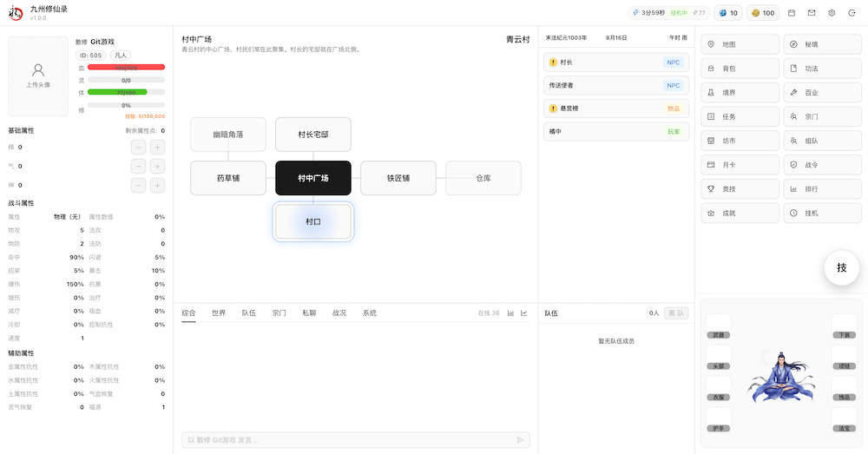This screenshot has width=868, height=454.
Task: Switch to the 战况 chat tab
Action: [339, 313]
